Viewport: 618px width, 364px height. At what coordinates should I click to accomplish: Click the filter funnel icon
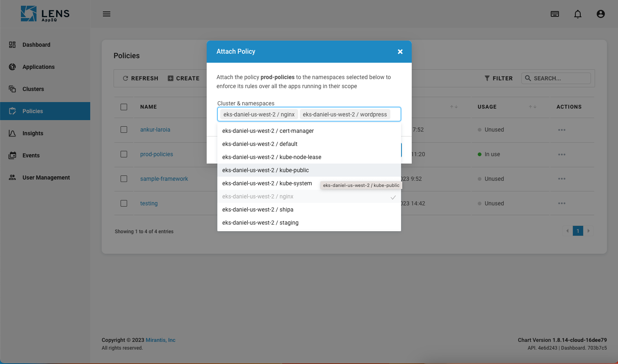click(487, 78)
